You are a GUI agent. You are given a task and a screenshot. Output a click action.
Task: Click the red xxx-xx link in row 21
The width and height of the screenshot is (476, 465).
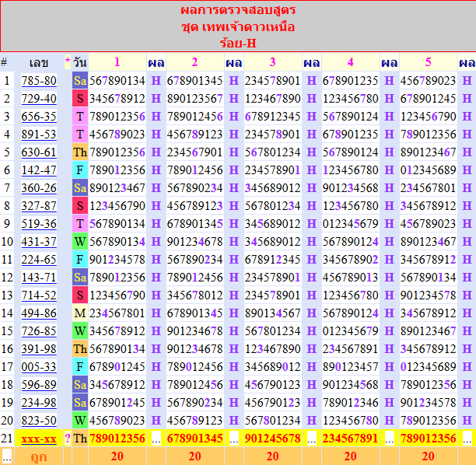click(x=38, y=439)
